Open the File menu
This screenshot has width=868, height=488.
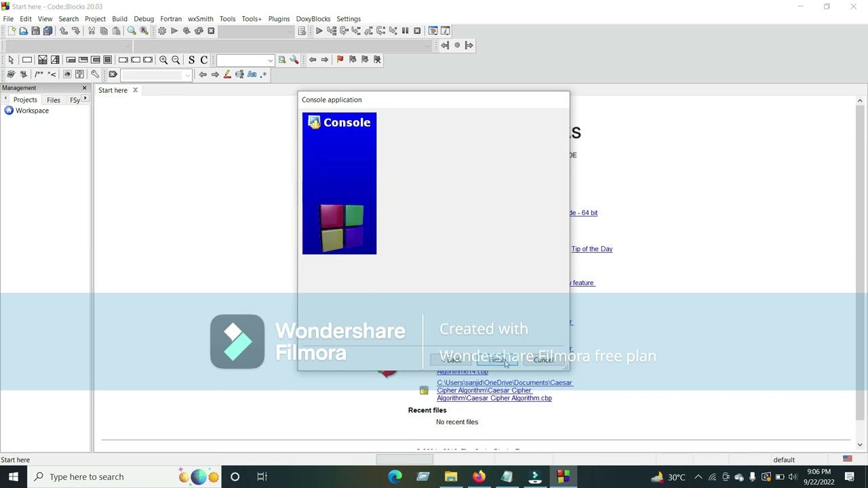(8, 19)
